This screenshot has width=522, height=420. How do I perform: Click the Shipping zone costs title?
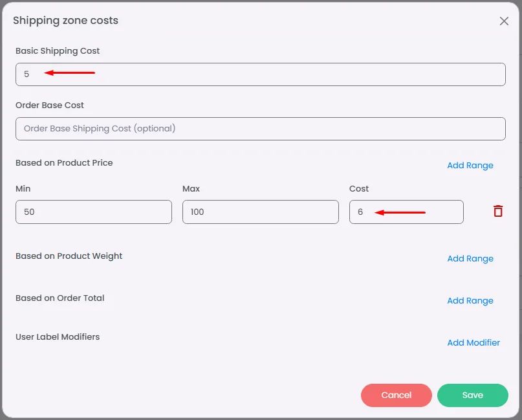(65, 21)
